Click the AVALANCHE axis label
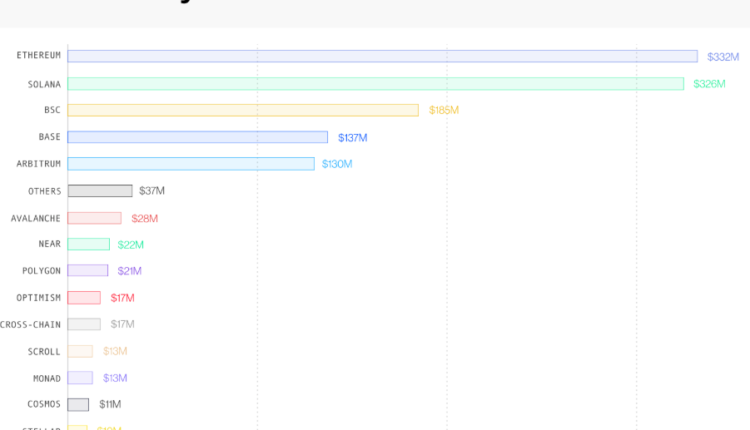This screenshot has width=750, height=430. point(36,219)
